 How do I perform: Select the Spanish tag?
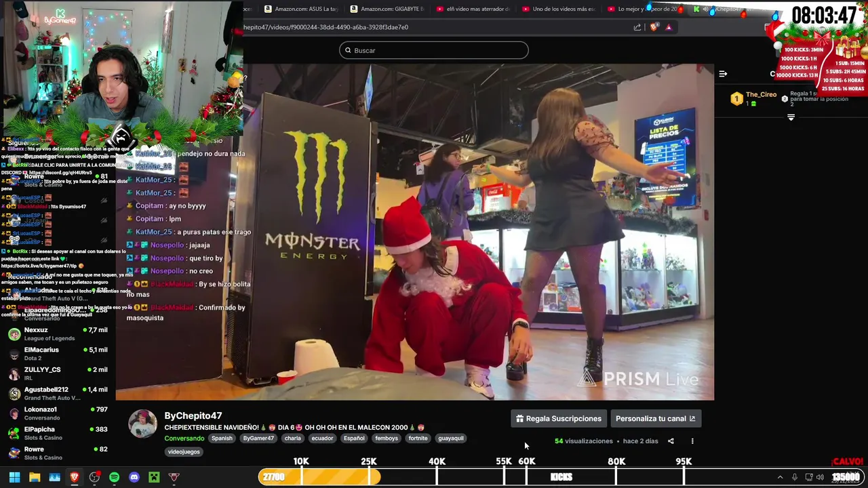[222, 439]
